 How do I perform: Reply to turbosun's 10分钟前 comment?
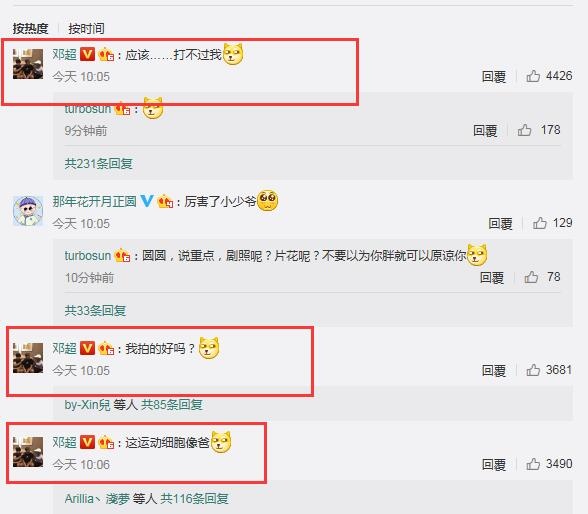(492, 277)
